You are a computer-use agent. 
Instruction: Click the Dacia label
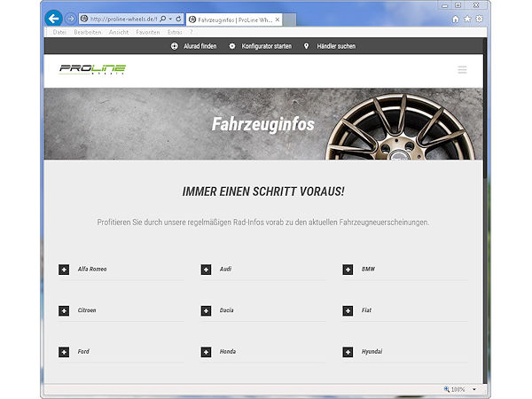coord(226,310)
